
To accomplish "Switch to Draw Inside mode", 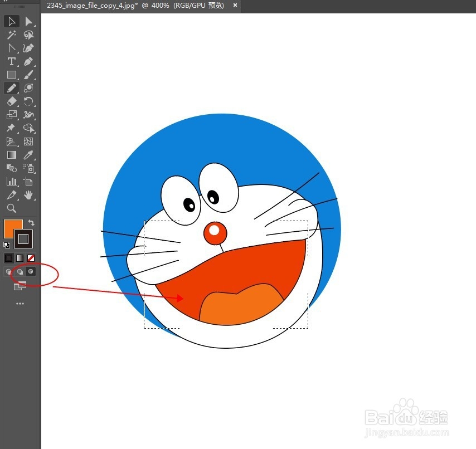I will pos(31,271).
